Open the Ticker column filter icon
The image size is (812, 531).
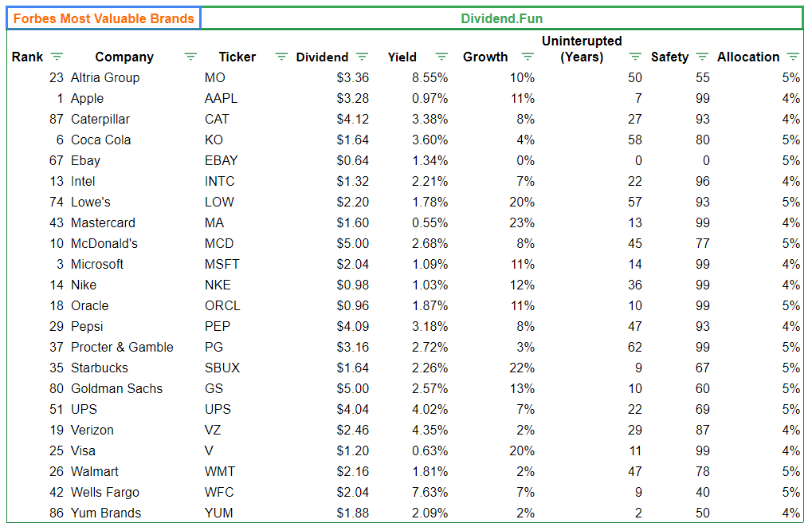click(x=281, y=57)
